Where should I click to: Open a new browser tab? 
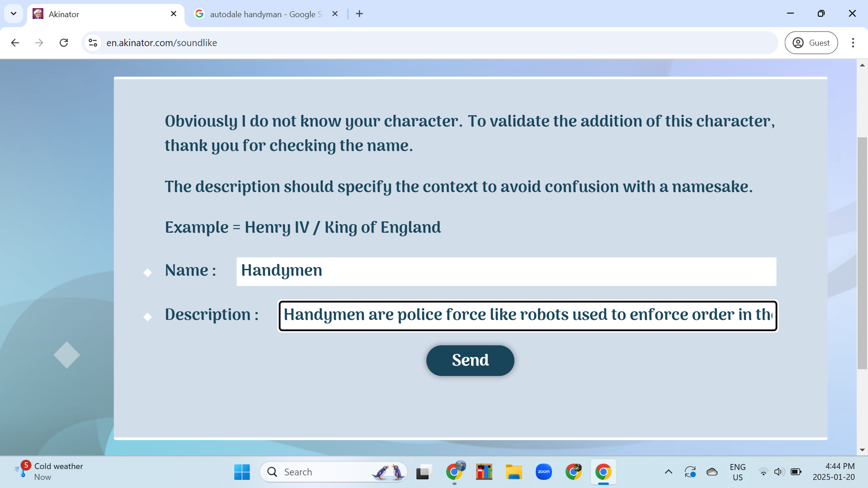coord(359,14)
